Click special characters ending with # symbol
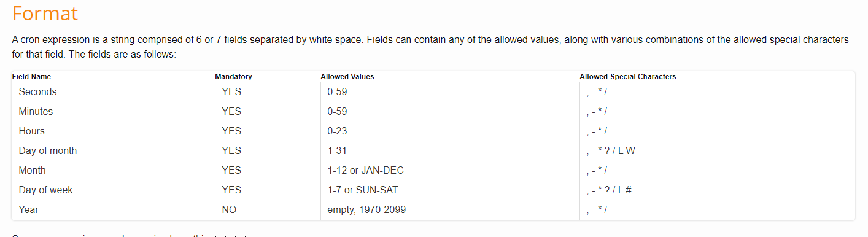 [610, 190]
